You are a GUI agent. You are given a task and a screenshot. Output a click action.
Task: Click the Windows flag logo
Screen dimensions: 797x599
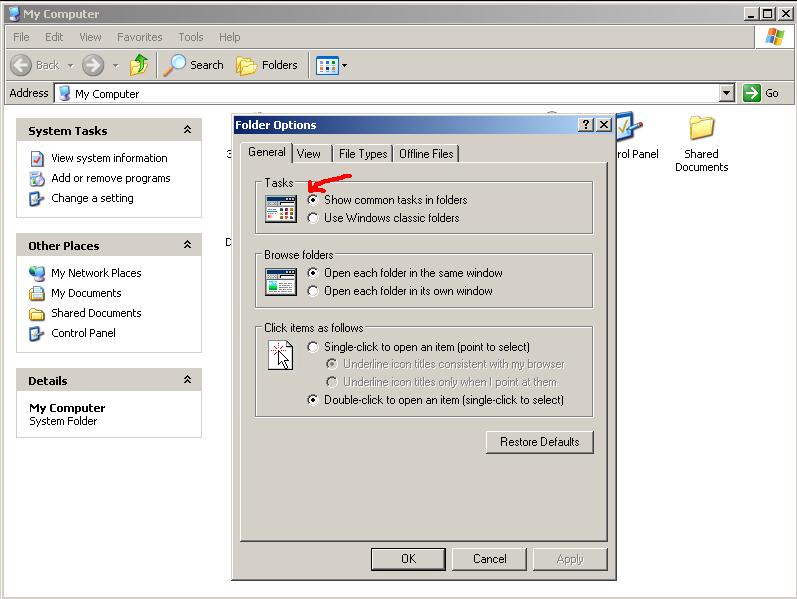pos(775,37)
